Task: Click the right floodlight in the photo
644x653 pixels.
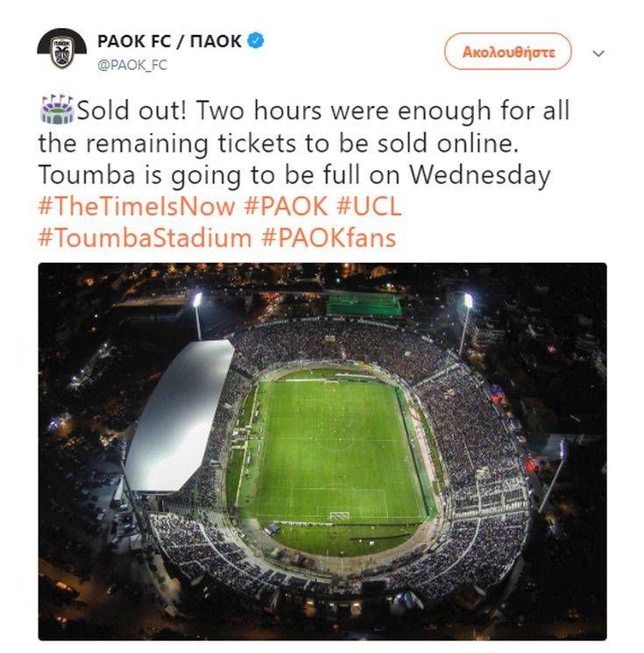Action: click(x=469, y=301)
